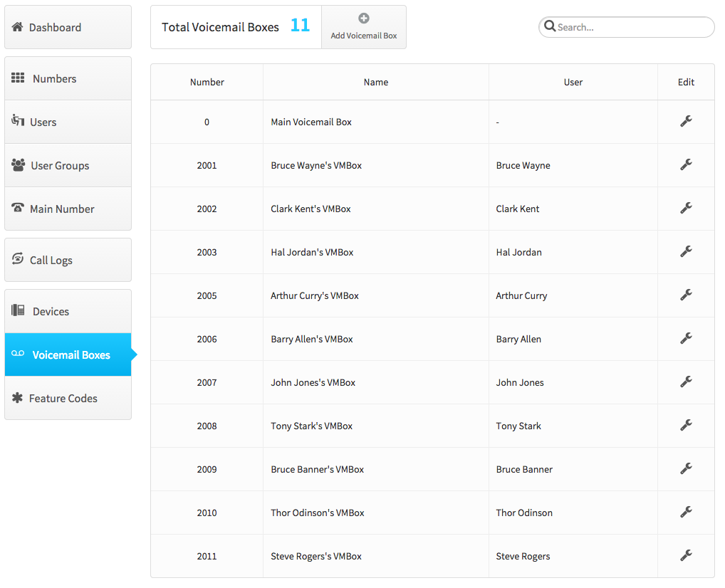The width and height of the screenshot is (725, 588).
Task: Click Arthur Curry's VMBox name
Action: point(315,296)
